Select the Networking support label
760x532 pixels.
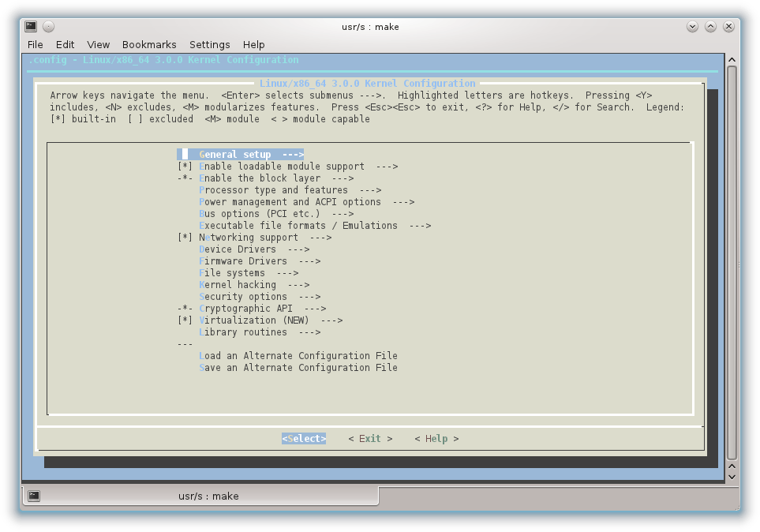click(248, 237)
